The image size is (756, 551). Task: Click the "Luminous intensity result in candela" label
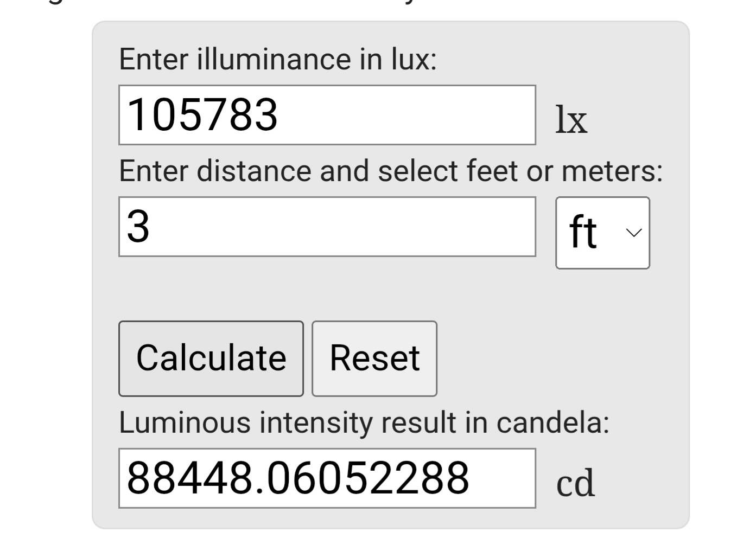tap(364, 422)
